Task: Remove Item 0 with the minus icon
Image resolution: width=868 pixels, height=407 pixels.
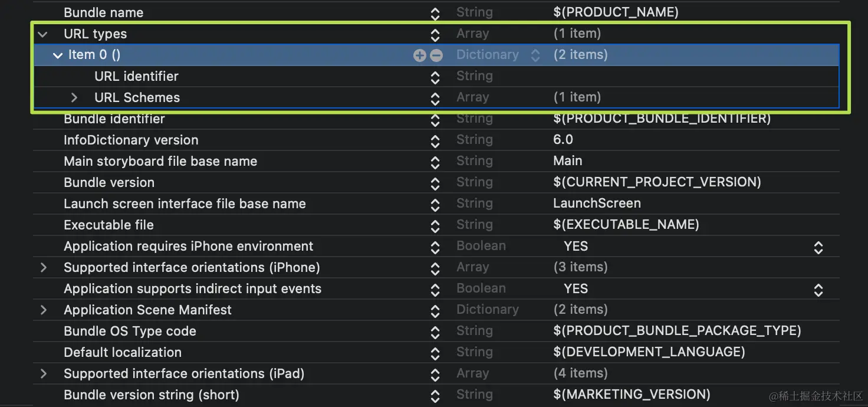Action: pyautogui.click(x=436, y=55)
